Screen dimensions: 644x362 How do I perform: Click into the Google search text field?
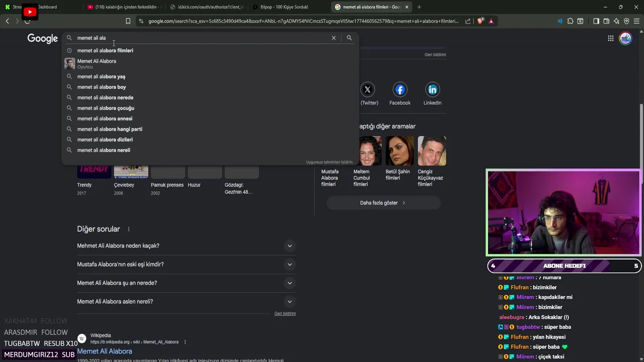coord(201,38)
